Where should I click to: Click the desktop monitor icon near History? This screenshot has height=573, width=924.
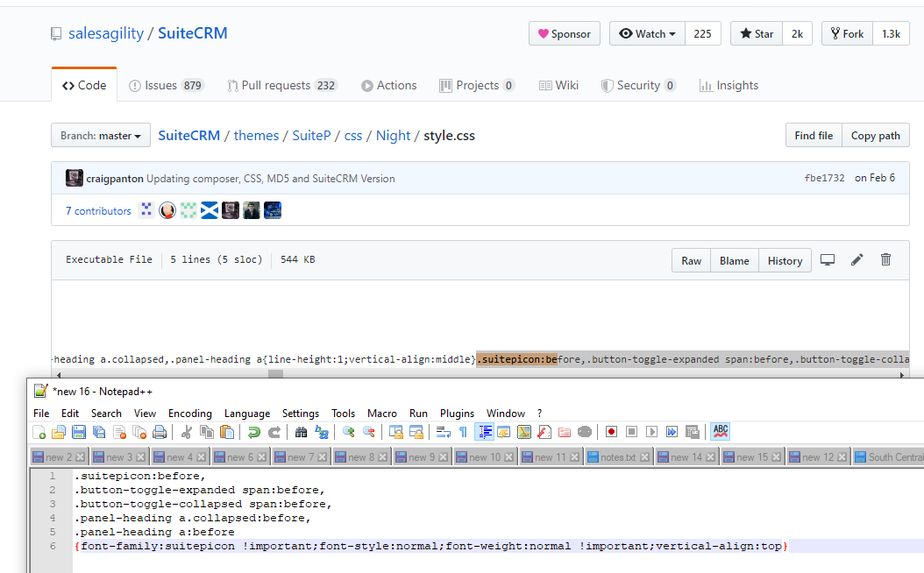tap(828, 259)
